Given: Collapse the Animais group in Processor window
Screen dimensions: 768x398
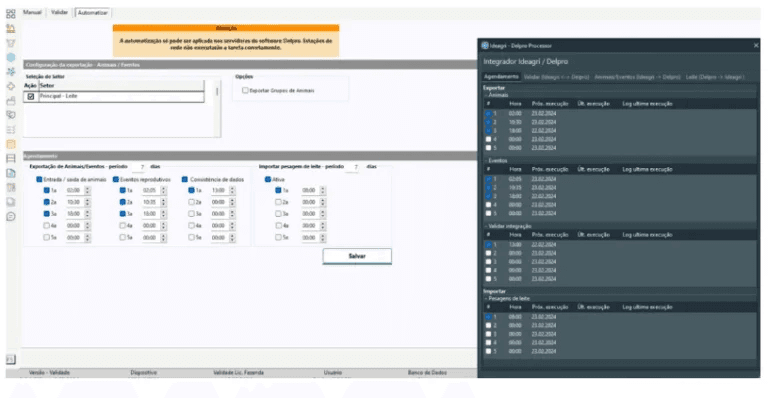Looking at the screenshot, I should (486, 95).
